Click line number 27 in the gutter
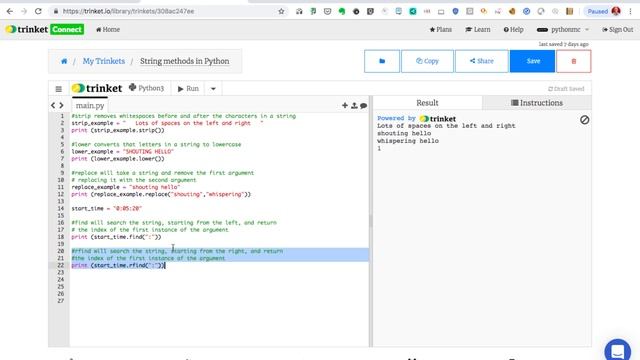 point(60,301)
